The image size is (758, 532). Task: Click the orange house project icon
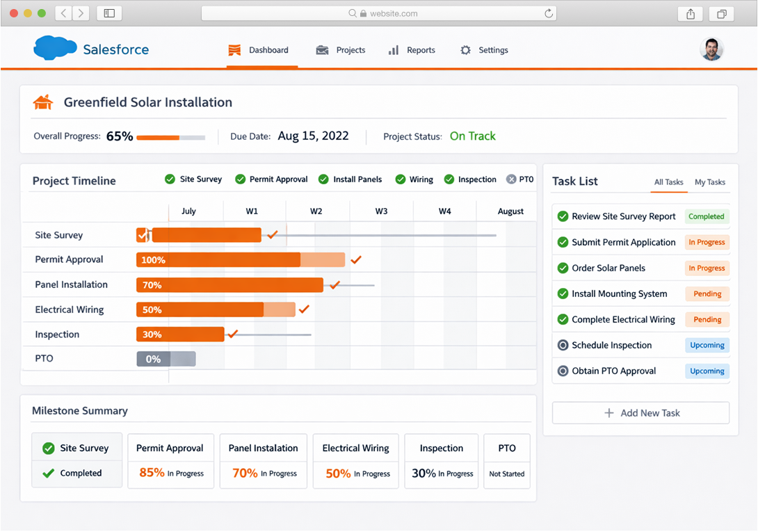point(43,103)
